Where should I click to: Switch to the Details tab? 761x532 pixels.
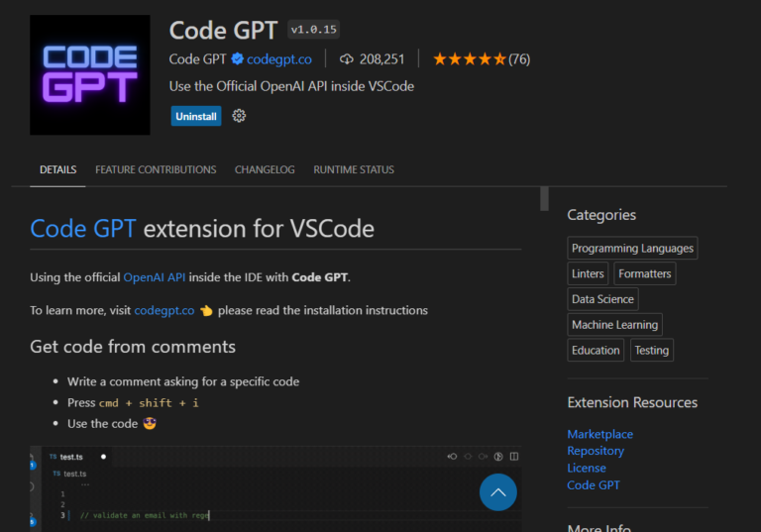[x=57, y=169]
